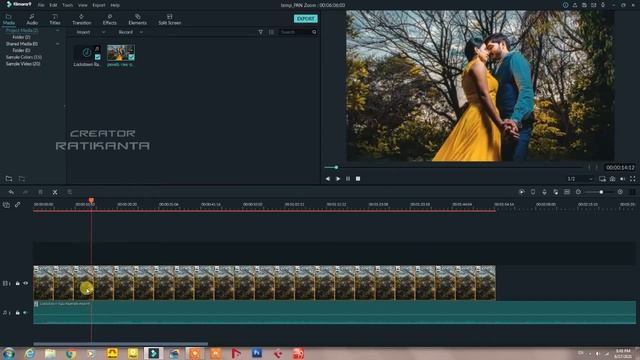Click the preview progress slider handle
The width and height of the screenshot is (640, 360).
(336, 167)
